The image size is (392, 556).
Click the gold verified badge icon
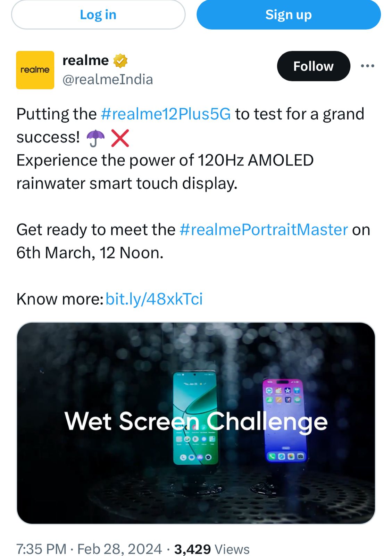tap(120, 61)
